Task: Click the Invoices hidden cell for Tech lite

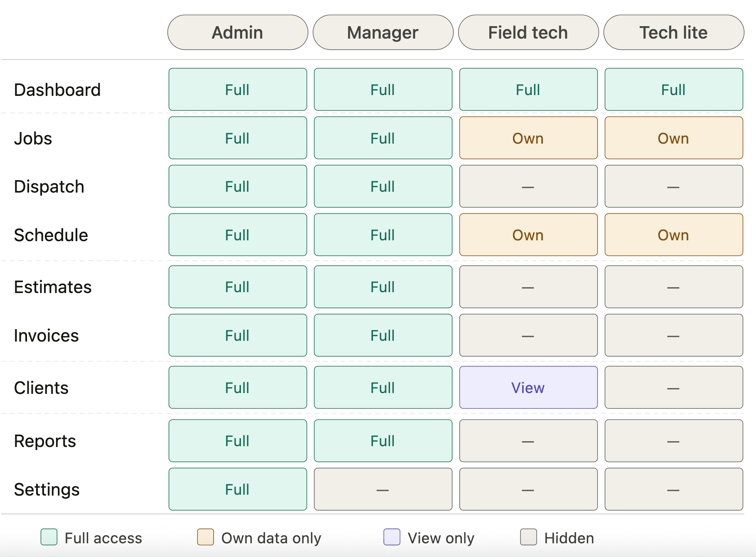Action: coord(673,335)
